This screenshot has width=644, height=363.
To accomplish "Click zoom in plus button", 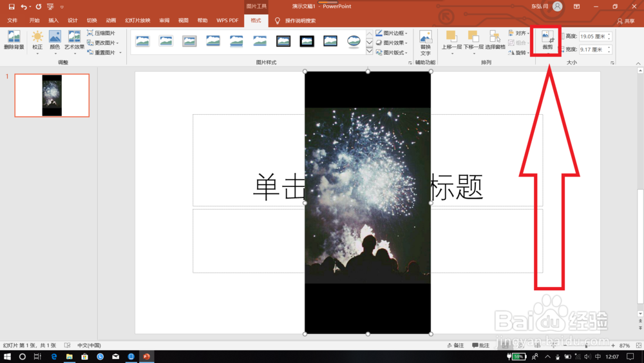I will click(x=613, y=346).
